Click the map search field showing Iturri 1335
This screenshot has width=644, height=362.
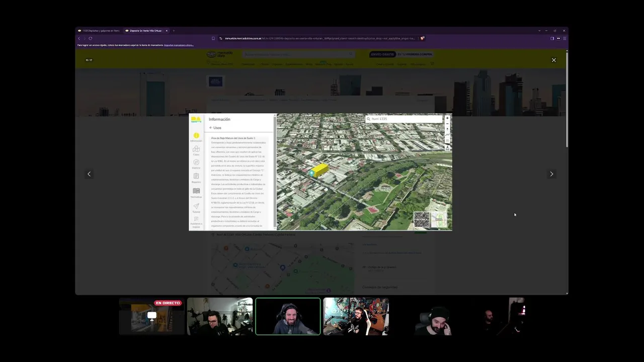click(404, 119)
